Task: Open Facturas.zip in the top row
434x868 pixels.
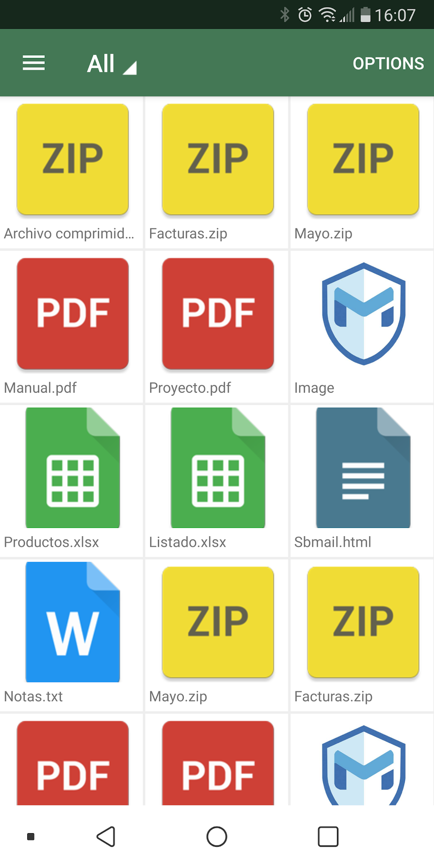Action: (x=217, y=159)
